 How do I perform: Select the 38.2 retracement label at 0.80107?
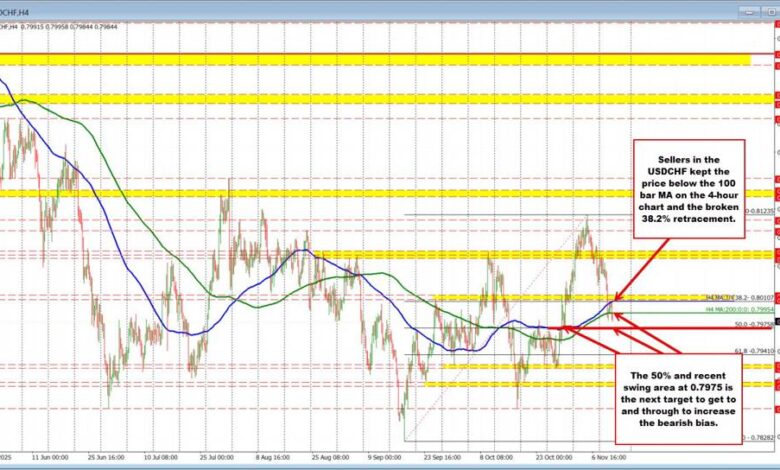point(758,297)
